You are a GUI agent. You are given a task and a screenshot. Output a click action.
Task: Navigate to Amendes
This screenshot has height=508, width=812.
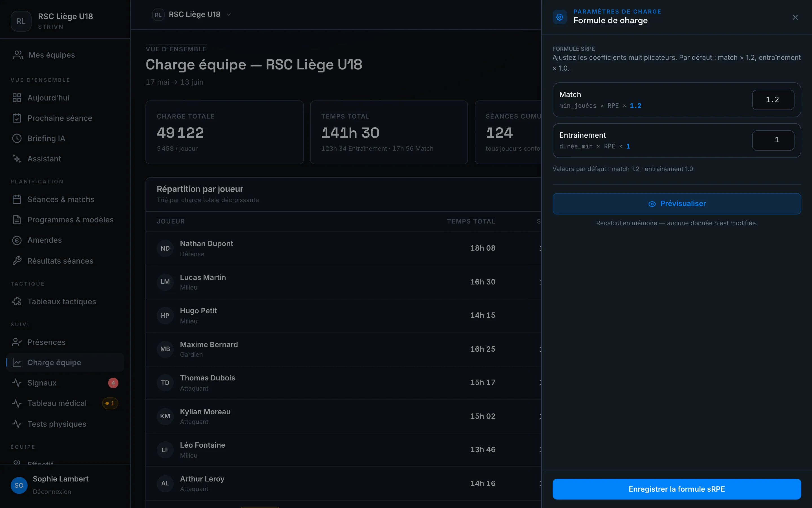click(65, 240)
